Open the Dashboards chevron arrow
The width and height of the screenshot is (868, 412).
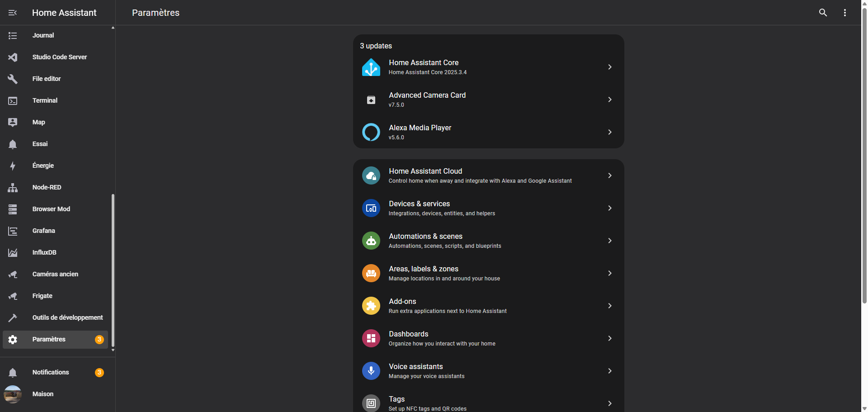pyautogui.click(x=610, y=338)
